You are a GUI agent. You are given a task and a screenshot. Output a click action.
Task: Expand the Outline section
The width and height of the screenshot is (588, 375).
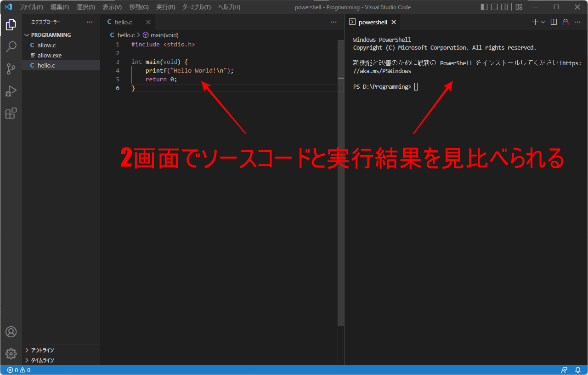[x=42, y=350]
